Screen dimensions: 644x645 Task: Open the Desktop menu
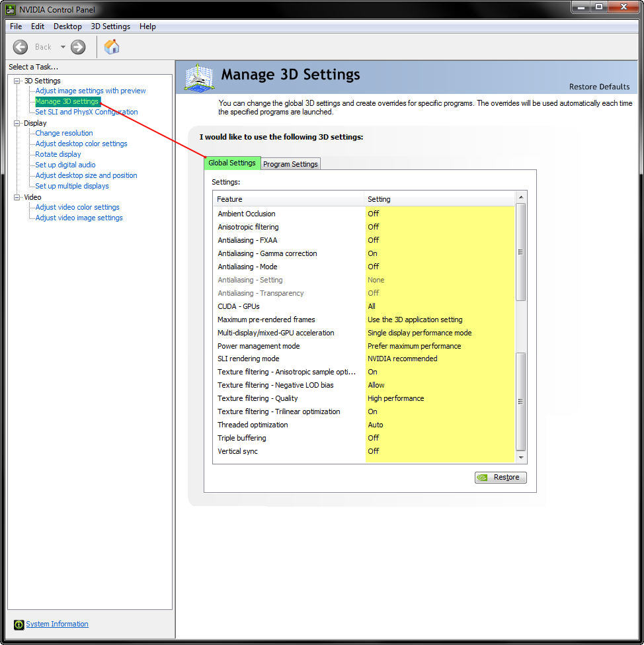click(x=67, y=26)
